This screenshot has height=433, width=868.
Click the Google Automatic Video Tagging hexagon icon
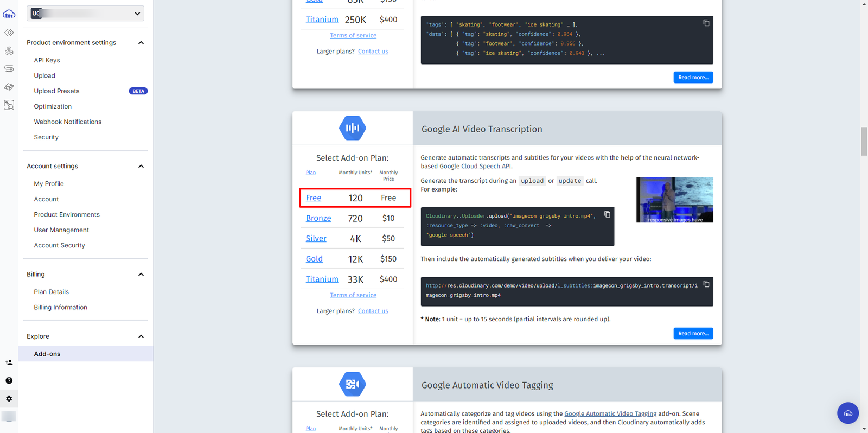(x=353, y=384)
